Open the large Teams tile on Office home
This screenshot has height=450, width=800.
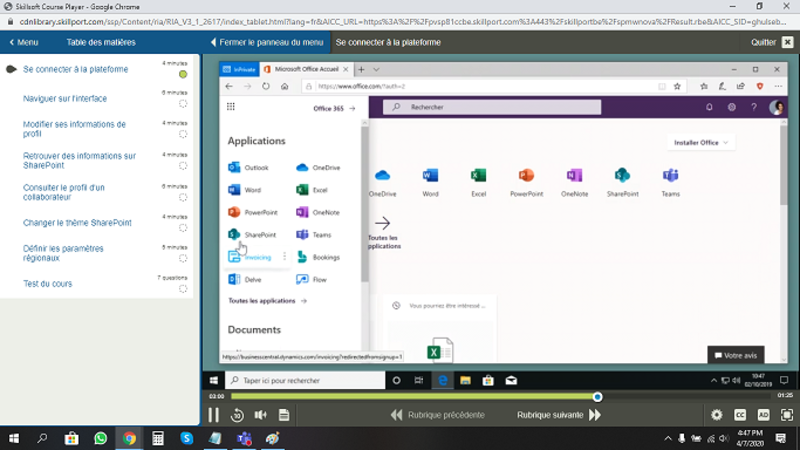(x=670, y=182)
